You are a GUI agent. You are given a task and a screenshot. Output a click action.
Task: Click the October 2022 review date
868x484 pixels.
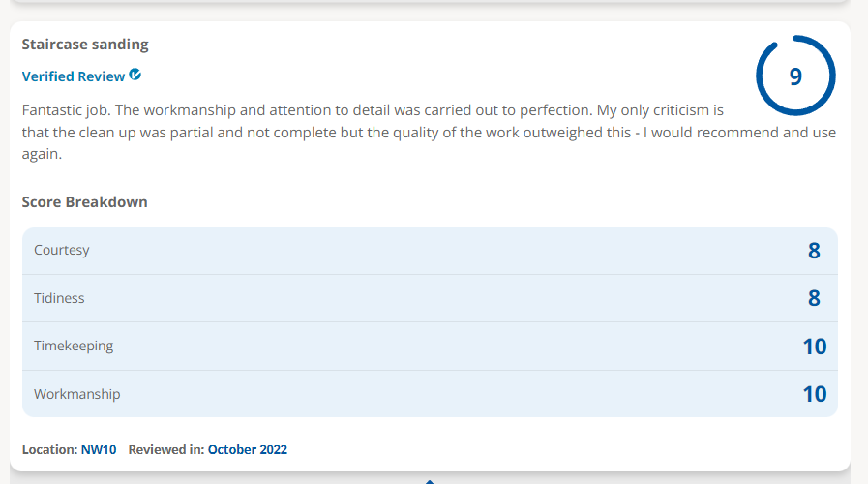pos(248,450)
